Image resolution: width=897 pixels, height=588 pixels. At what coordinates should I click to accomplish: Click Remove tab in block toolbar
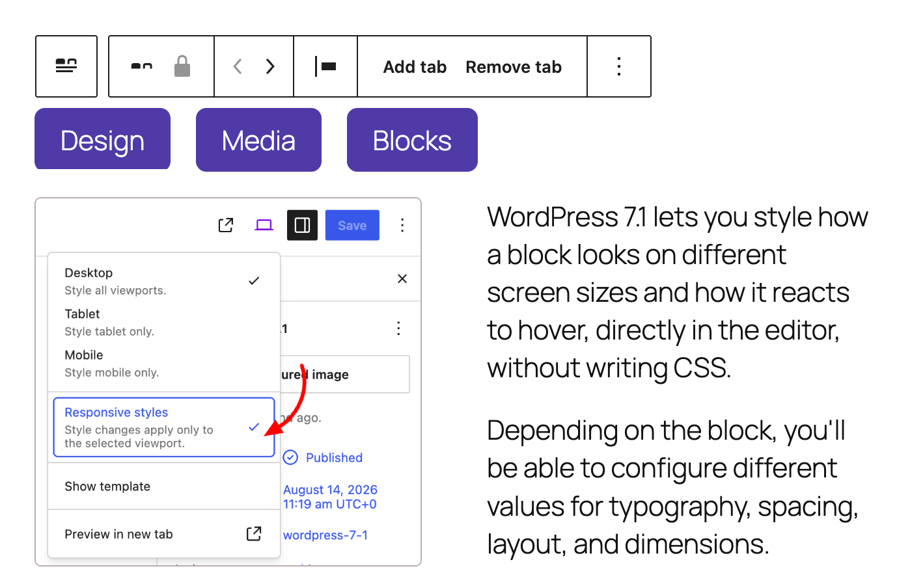click(x=514, y=67)
